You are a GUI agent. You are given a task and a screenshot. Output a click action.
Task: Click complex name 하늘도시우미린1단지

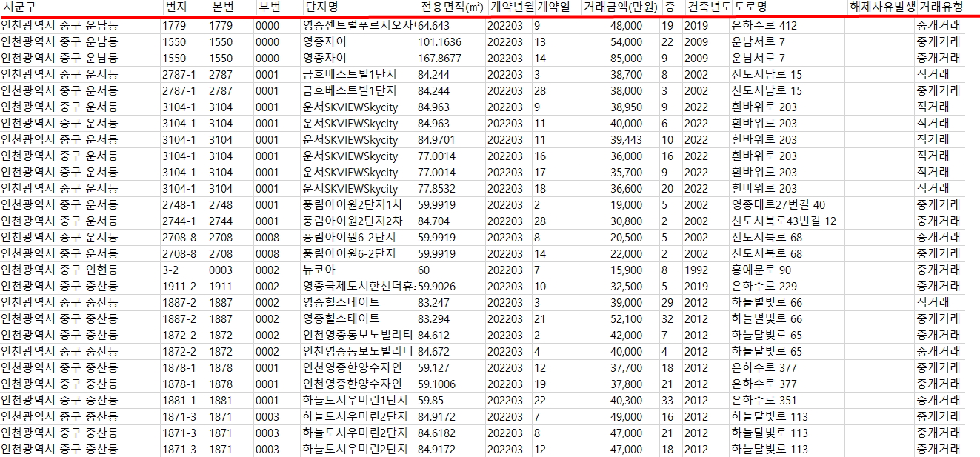pos(355,401)
